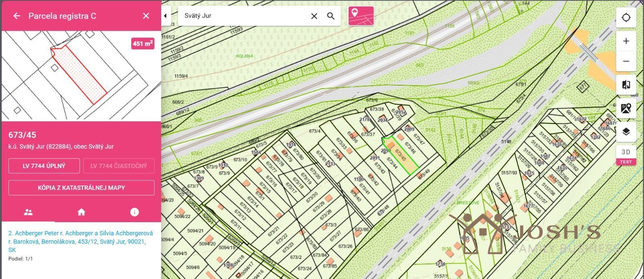Zoom in the map with the plus button
This screenshot has height=279, width=644.
click(x=626, y=41)
